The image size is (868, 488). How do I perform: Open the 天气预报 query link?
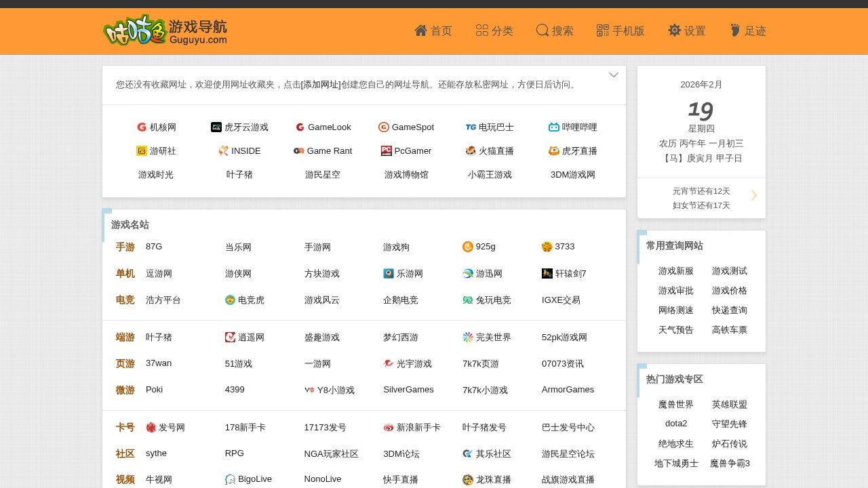[675, 329]
